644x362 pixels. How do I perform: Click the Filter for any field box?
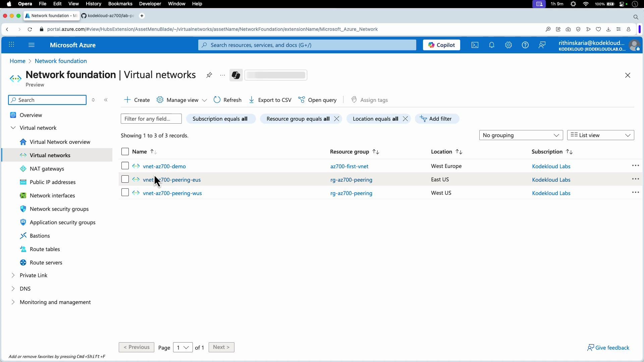[x=151, y=119]
